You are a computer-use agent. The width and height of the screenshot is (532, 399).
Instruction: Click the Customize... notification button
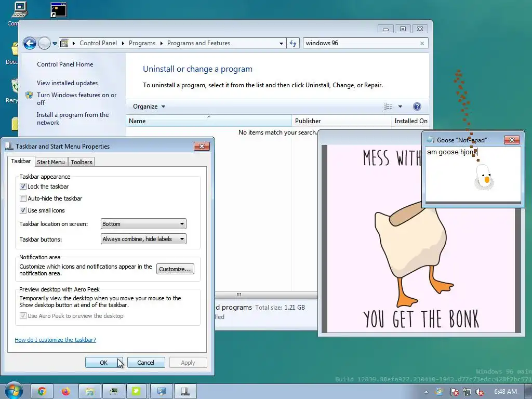175,269
